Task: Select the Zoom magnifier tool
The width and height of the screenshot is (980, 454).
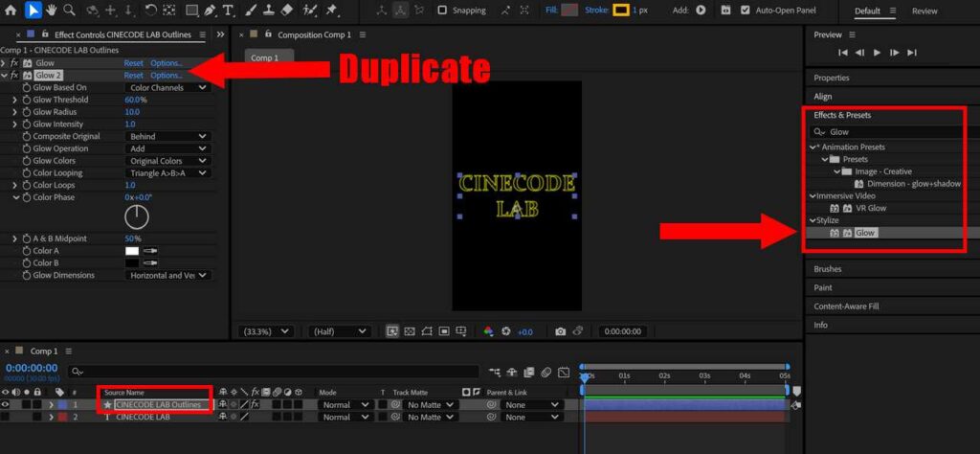Action: click(x=69, y=10)
